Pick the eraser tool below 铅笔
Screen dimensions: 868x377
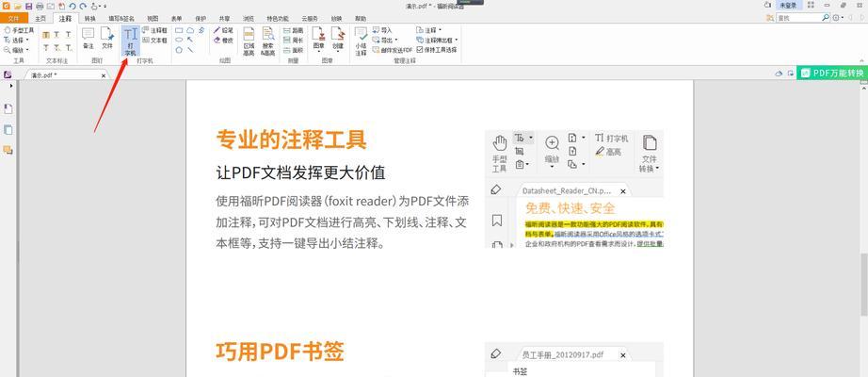[x=224, y=40]
